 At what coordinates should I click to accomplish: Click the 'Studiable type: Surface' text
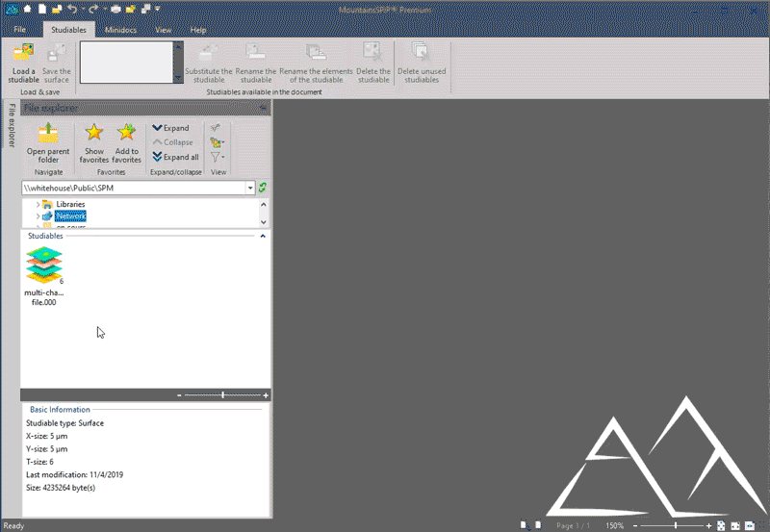(x=64, y=423)
